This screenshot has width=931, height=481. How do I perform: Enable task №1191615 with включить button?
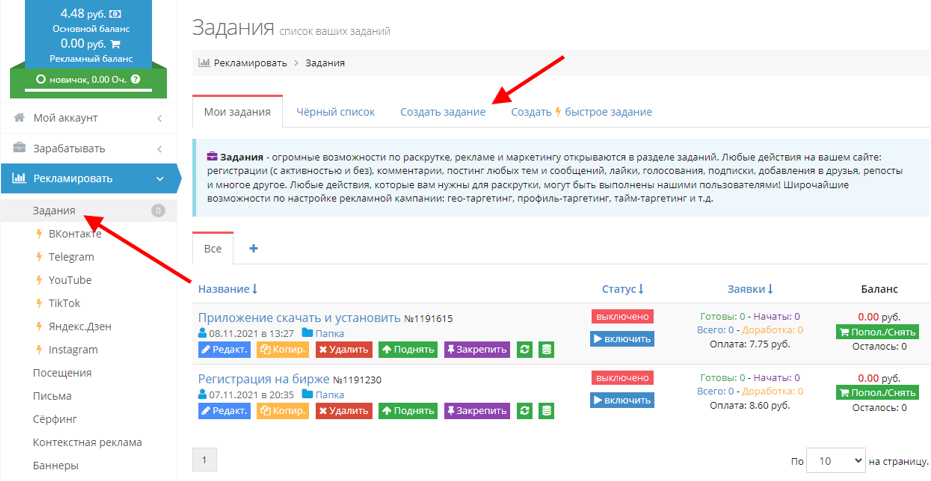tap(622, 339)
